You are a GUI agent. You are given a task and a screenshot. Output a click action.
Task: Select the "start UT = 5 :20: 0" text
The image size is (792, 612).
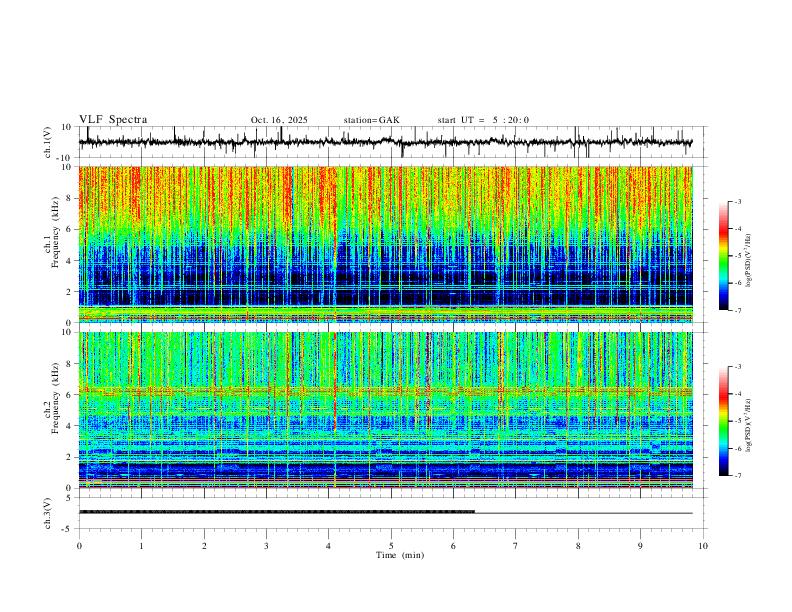click(x=483, y=120)
